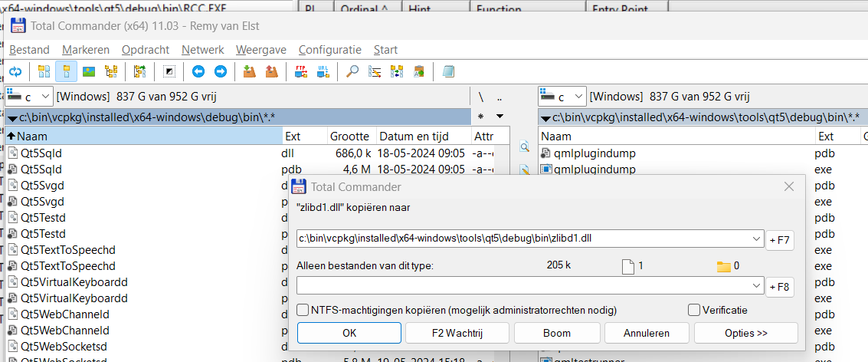Open the Weergave menu

[x=261, y=50]
